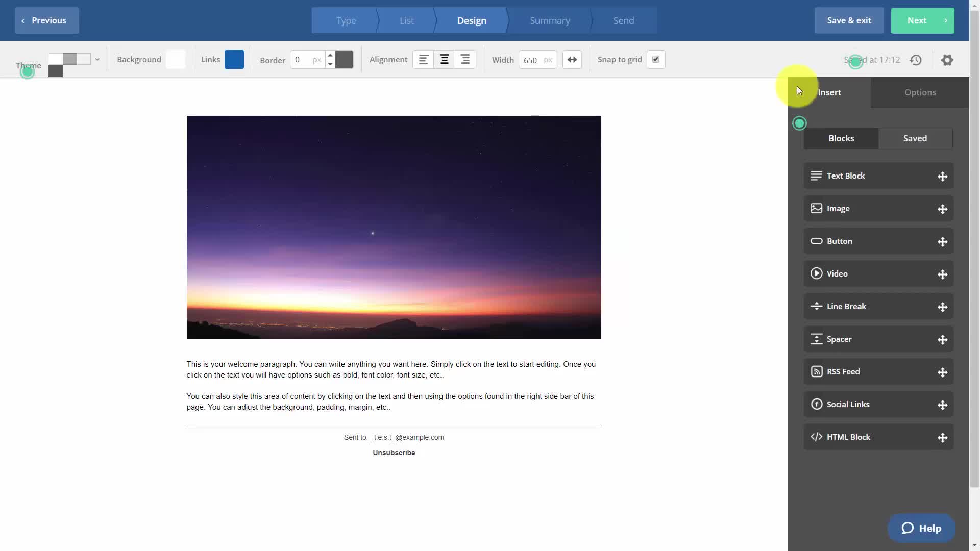This screenshot has height=551, width=980.
Task: Go to the List step
Action: click(407, 20)
